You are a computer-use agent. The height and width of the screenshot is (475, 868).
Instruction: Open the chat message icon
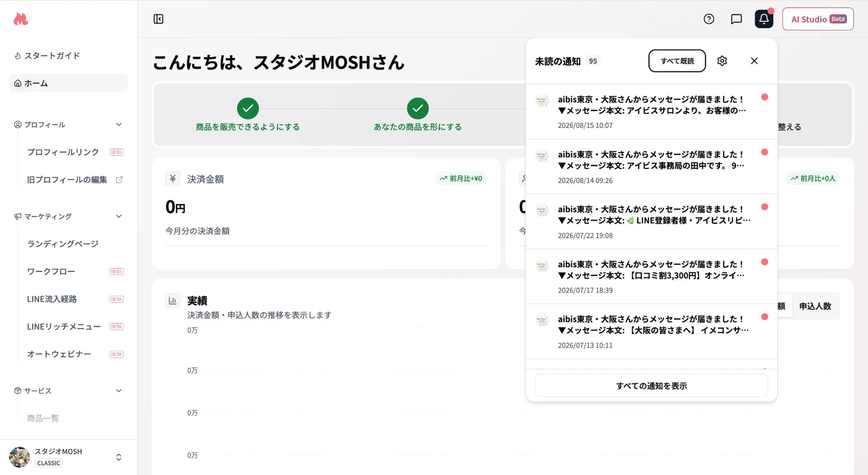pos(736,19)
